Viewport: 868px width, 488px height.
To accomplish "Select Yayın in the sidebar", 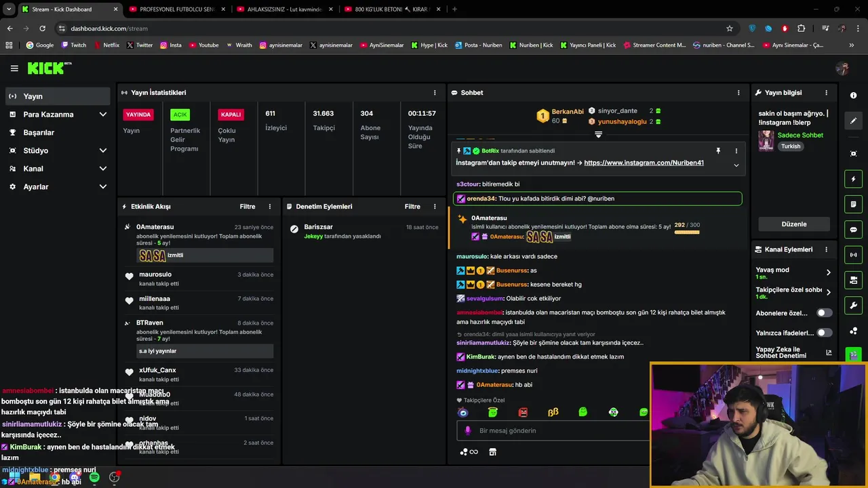I will pos(58,96).
